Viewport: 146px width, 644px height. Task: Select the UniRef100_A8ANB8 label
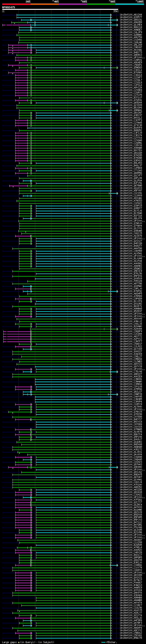click(131, 600)
